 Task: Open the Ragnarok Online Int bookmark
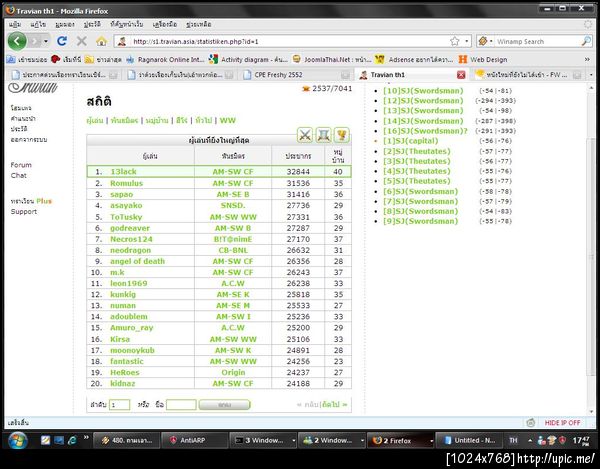point(165,59)
